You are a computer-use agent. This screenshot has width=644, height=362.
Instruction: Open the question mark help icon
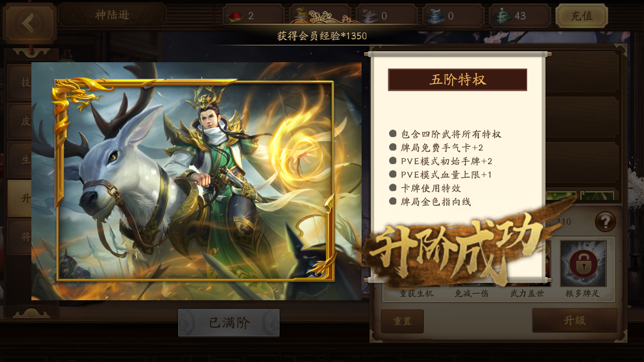605,222
